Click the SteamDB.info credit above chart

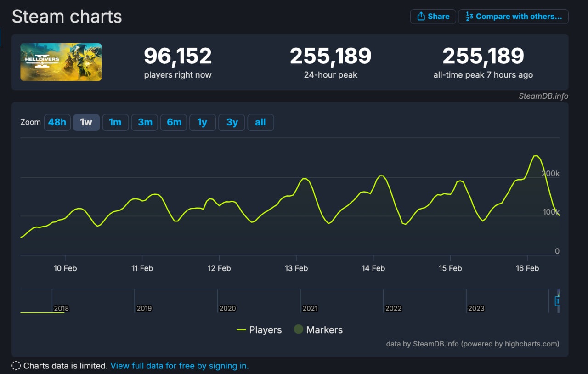[543, 96]
